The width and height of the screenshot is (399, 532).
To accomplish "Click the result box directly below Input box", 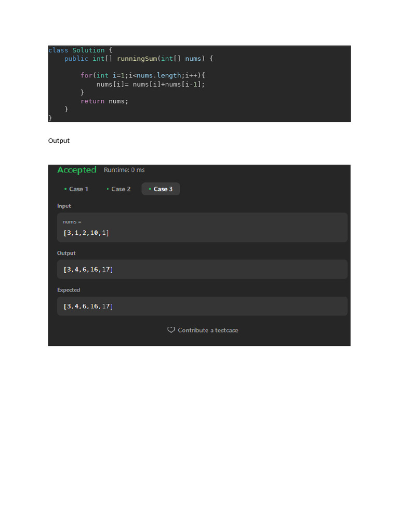I will [202, 269].
